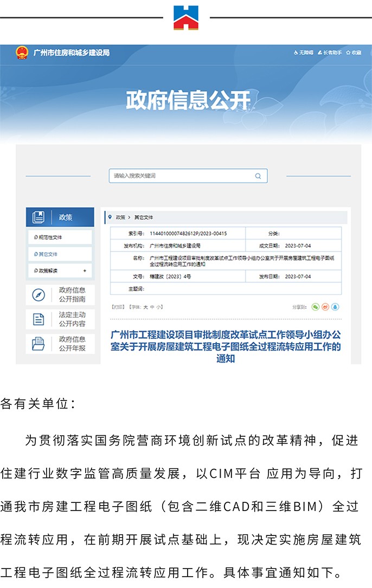This screenshot has width=372, height=588.
Task: Expand 政策解读 with the plus sign
Action: coord(84,270)
